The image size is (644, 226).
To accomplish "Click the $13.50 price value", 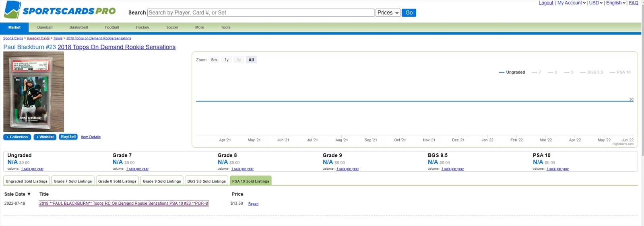I will pyautogui.click(x=237, y=203).
